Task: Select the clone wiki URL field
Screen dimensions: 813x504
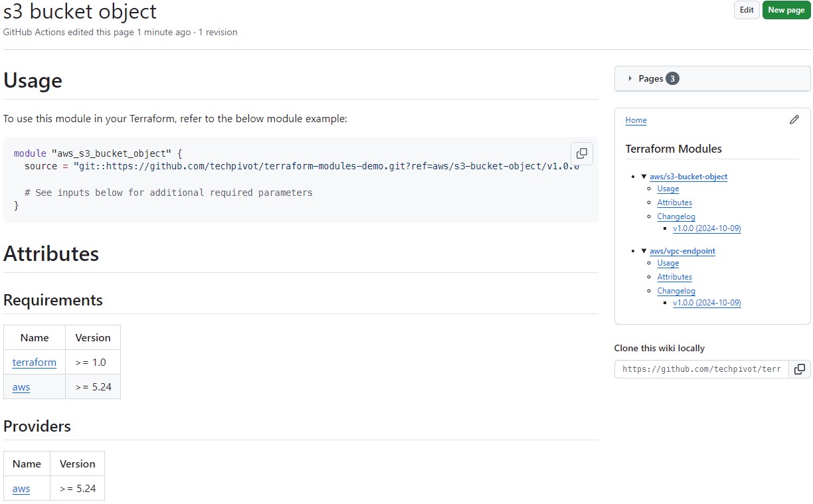Action: pyautogui.click(x=701, y=369)
